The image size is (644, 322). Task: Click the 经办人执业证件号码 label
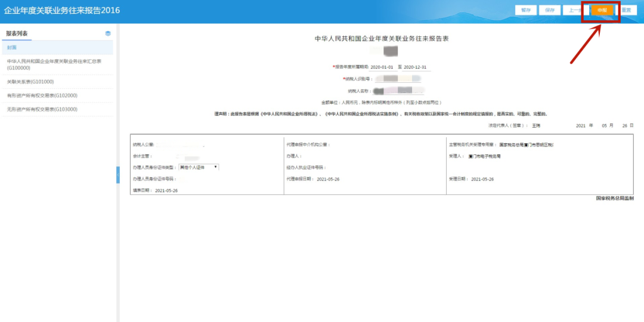pyautogui.click(x=306, y=168)
